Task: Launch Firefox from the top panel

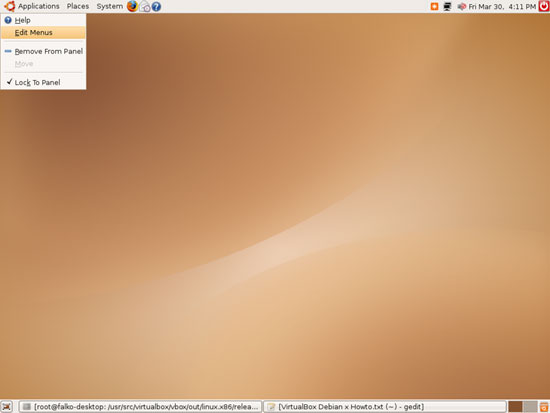Action: [132, 6]
